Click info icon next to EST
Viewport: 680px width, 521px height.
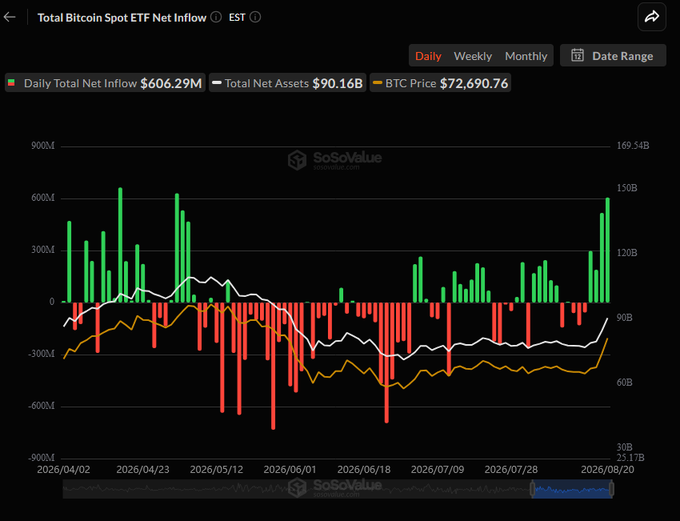[255, 17]
